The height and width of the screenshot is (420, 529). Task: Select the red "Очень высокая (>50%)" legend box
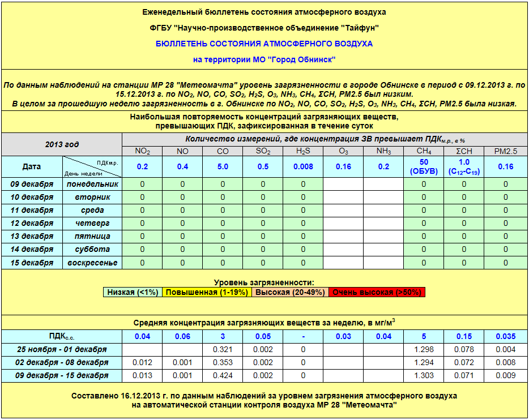click(x=377, y=292)
